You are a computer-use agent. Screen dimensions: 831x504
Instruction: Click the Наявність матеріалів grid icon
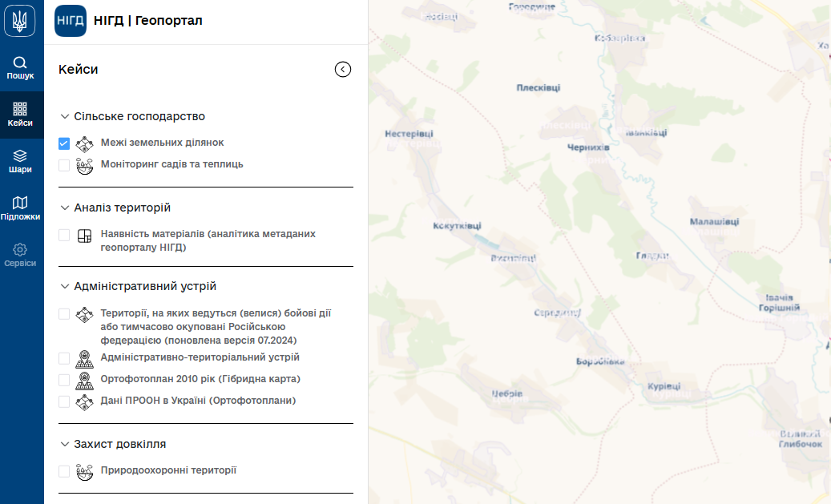pos(85,236)
